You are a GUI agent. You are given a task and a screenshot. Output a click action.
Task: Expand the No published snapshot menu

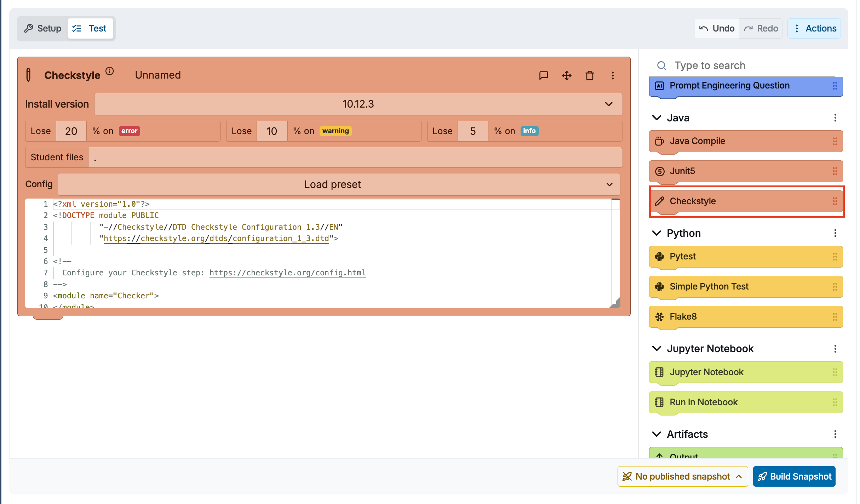[x=682, y=476]
